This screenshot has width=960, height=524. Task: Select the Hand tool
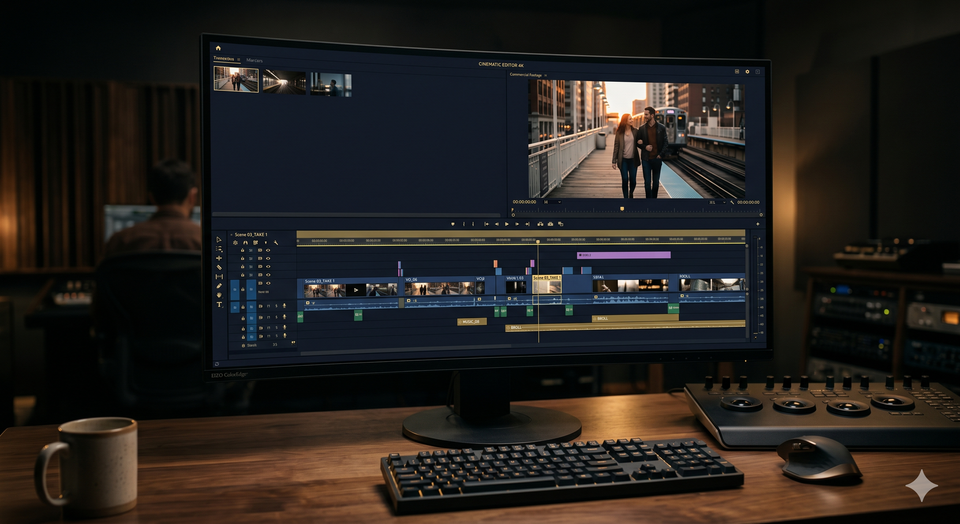point(219,295)
